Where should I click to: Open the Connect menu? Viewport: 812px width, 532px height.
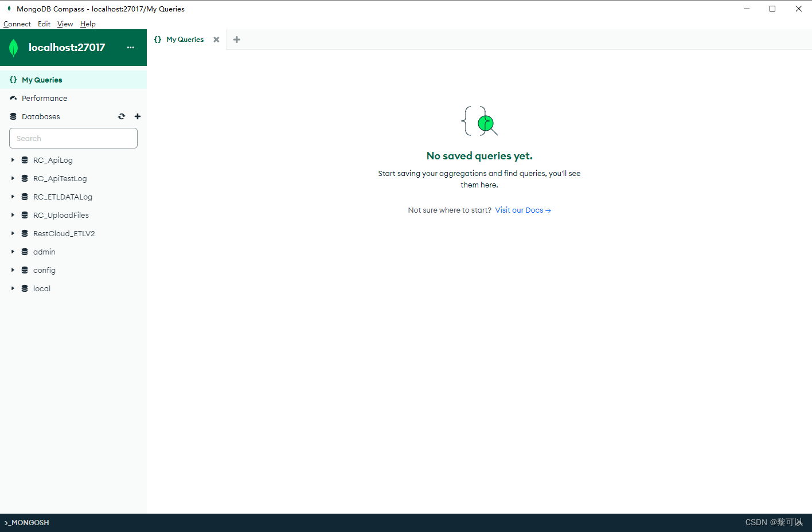17,24
